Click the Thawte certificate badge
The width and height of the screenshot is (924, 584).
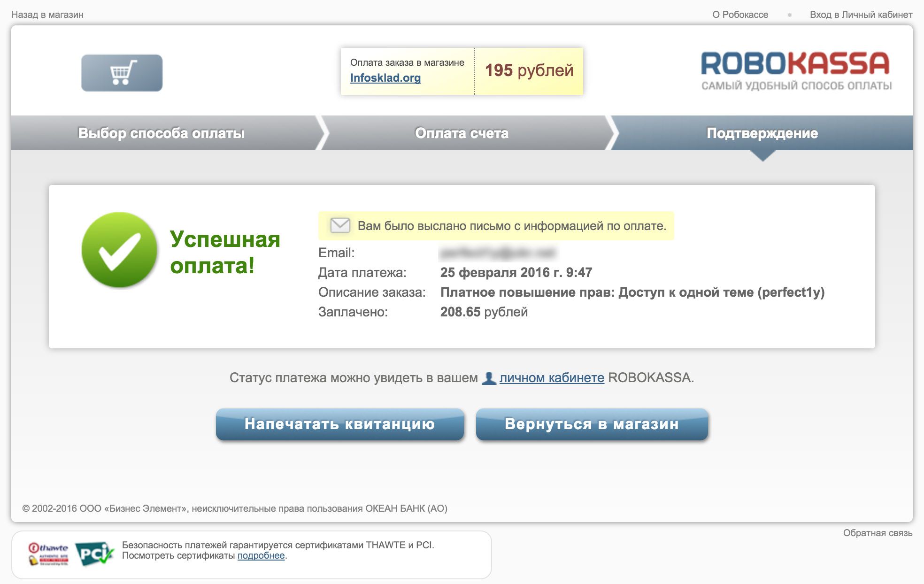coord(48,554)
